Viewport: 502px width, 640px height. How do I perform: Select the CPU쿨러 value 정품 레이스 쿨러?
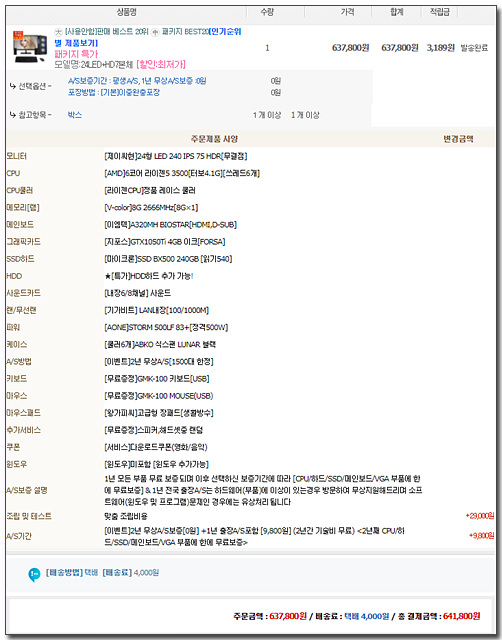pyautogui.click(x=150, y=191)
